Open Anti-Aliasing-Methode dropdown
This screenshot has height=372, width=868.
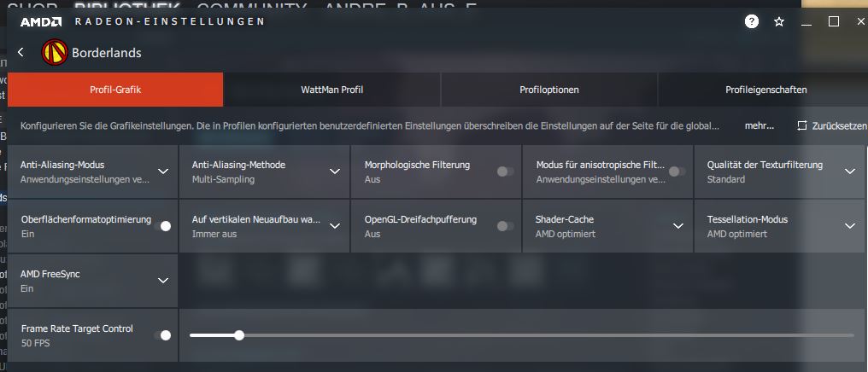(335, 171)
